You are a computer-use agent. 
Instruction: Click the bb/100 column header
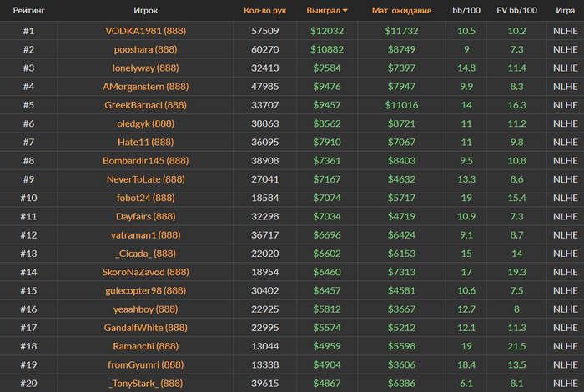(x=466, y=10)
